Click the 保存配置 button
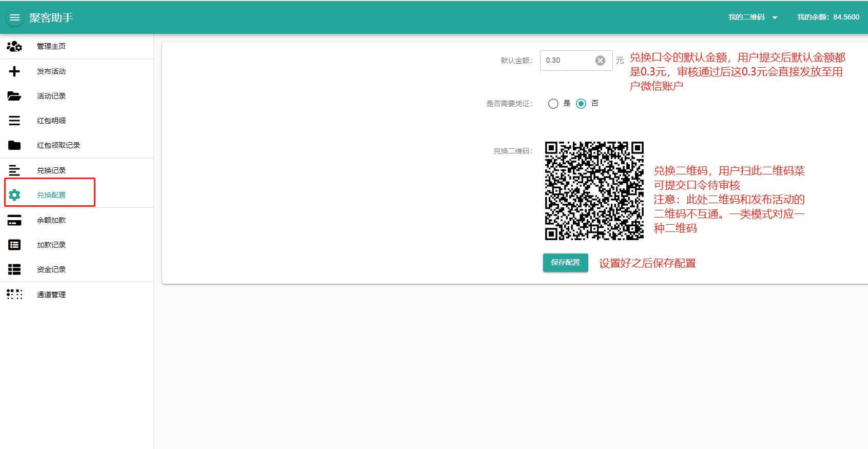The height and width of the screenshot is (449, 868). tap(566, 263)
